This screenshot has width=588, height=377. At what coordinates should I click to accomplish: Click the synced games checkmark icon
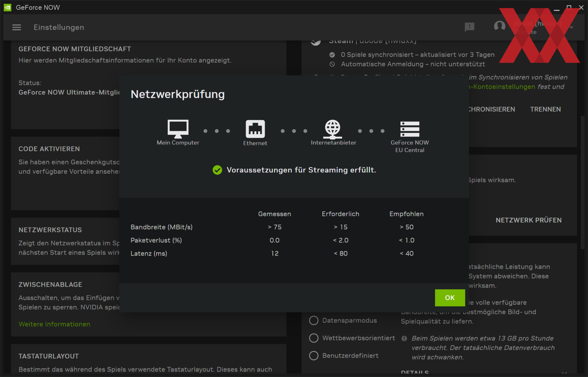[332, 55]
